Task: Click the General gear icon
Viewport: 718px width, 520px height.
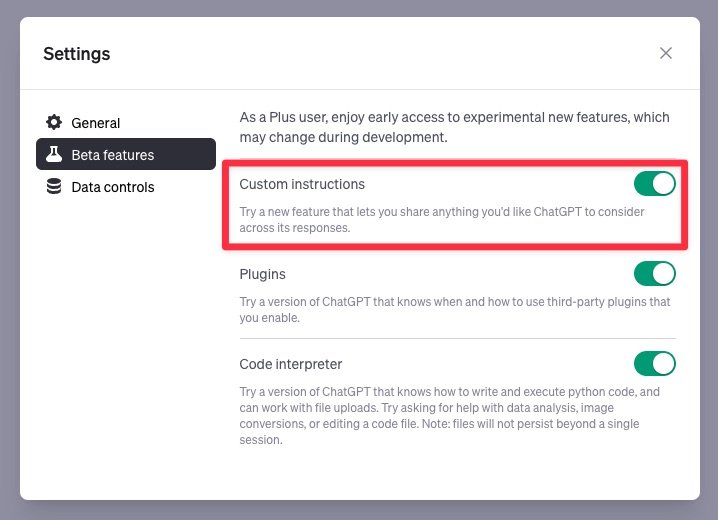Action: click(x=54, y=123)
